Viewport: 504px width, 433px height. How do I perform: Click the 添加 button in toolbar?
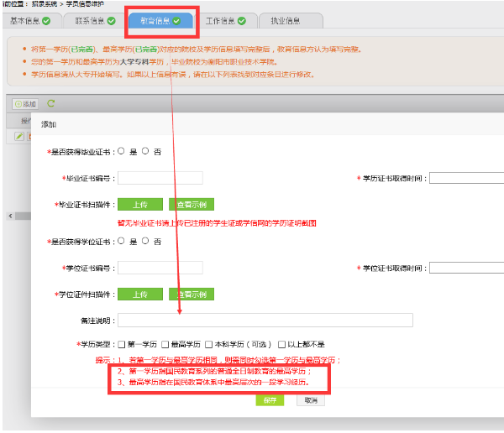[x=25, y=104]
